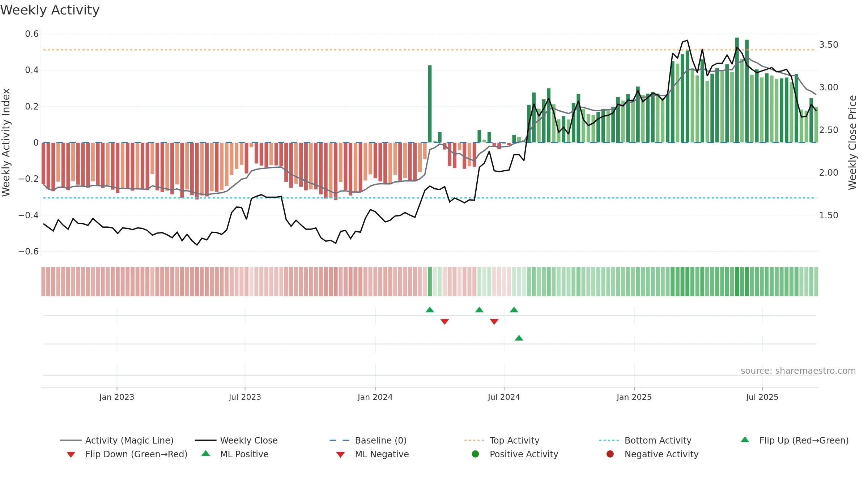The image size is (868, 488).
Task: Click the −0.6 left axis tick label
Action: (x=28, y=251)
